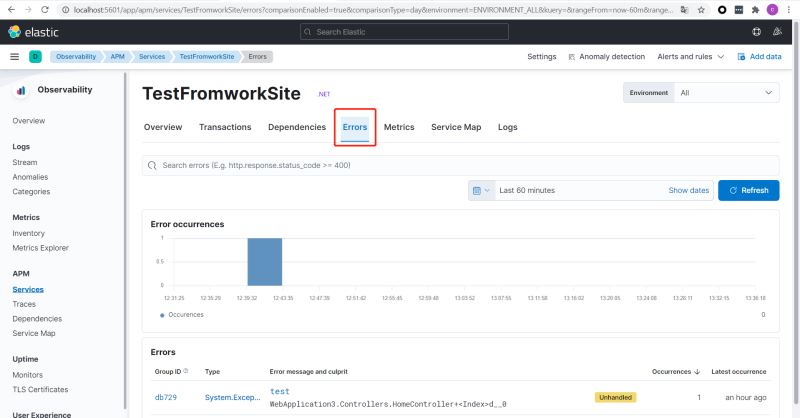Image resolution: width=800 pixels, height=418 pixels.
Task: Click the Refresh button
Action: (x=748, y=190)
